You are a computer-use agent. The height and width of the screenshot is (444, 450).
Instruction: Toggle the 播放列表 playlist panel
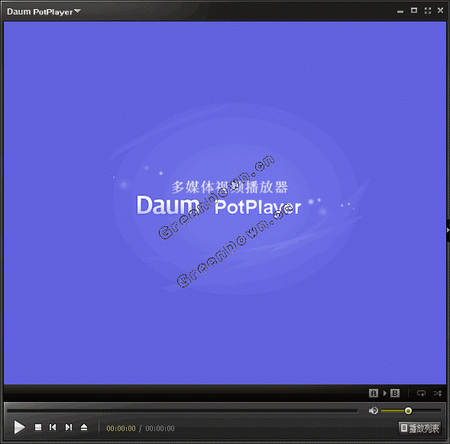[x=420, y=428]
